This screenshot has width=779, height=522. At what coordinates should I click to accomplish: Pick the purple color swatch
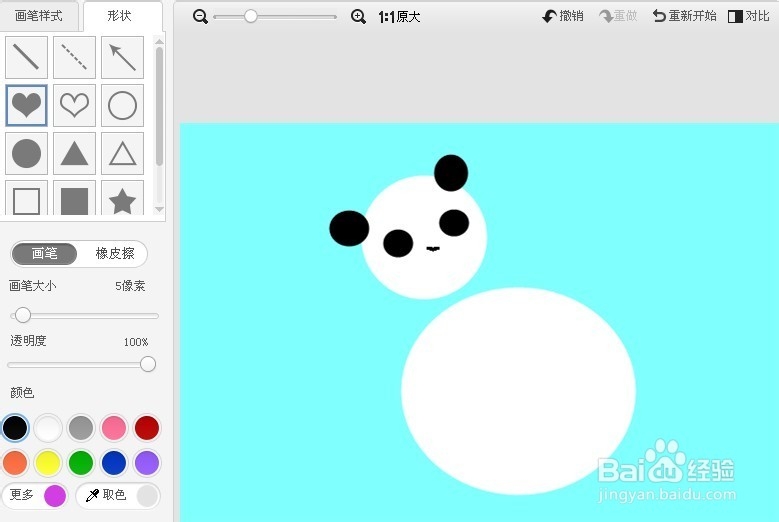[x=147, y=463]
